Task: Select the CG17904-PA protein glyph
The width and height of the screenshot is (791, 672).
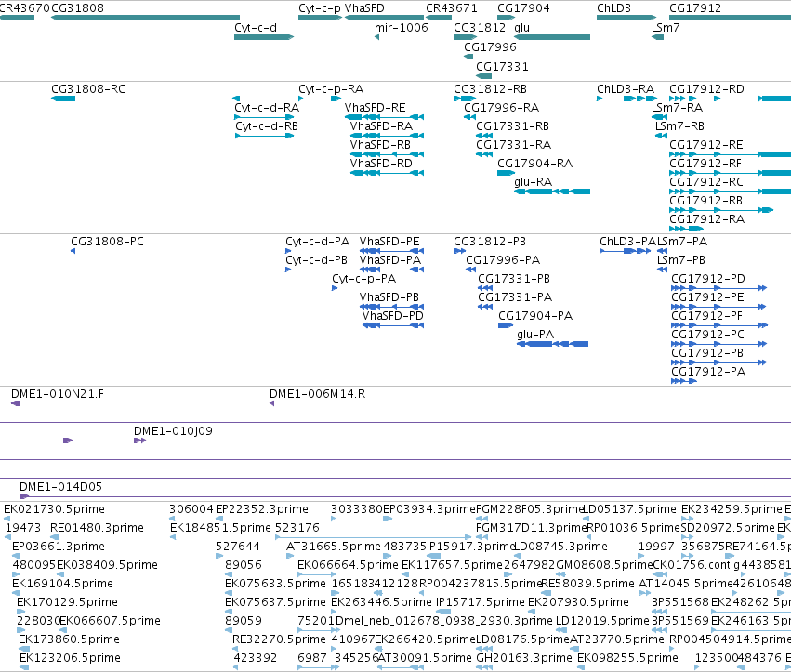Action: (x=506, y=325)
